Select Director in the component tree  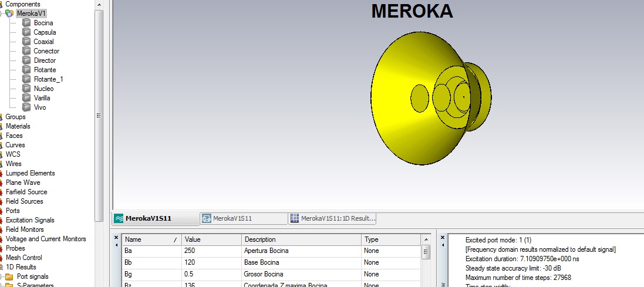45,60
